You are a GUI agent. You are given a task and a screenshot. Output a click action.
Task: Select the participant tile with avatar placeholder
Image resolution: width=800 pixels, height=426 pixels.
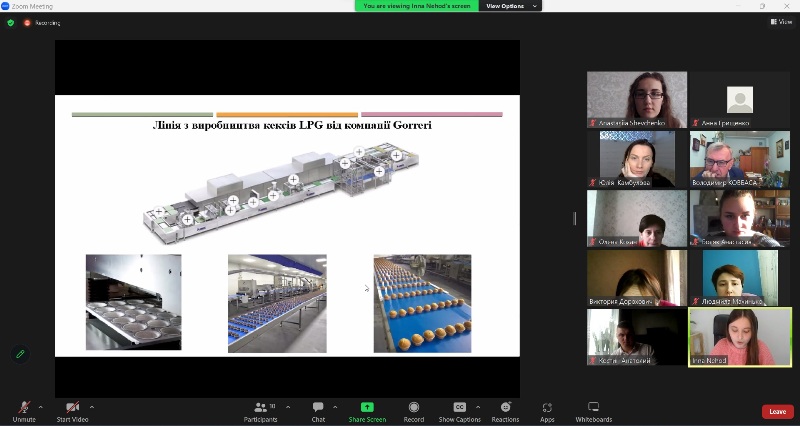pyautogui.click(x=740, y=99)
